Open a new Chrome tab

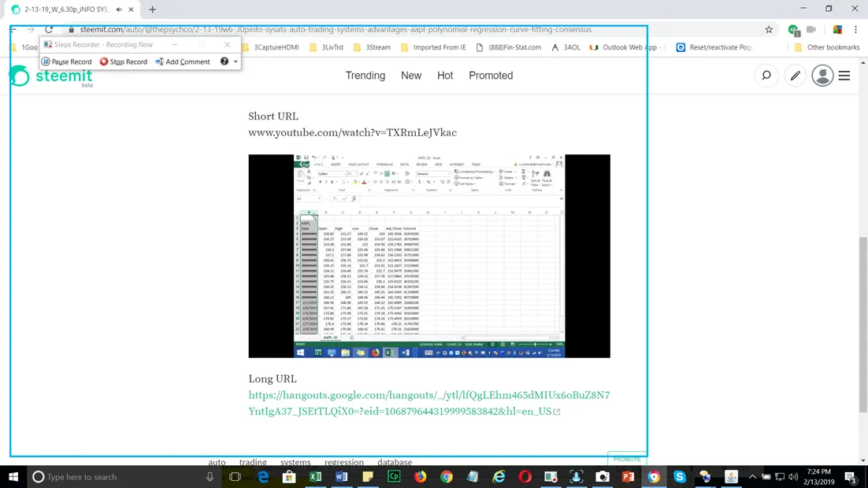(x=152, y=9)
